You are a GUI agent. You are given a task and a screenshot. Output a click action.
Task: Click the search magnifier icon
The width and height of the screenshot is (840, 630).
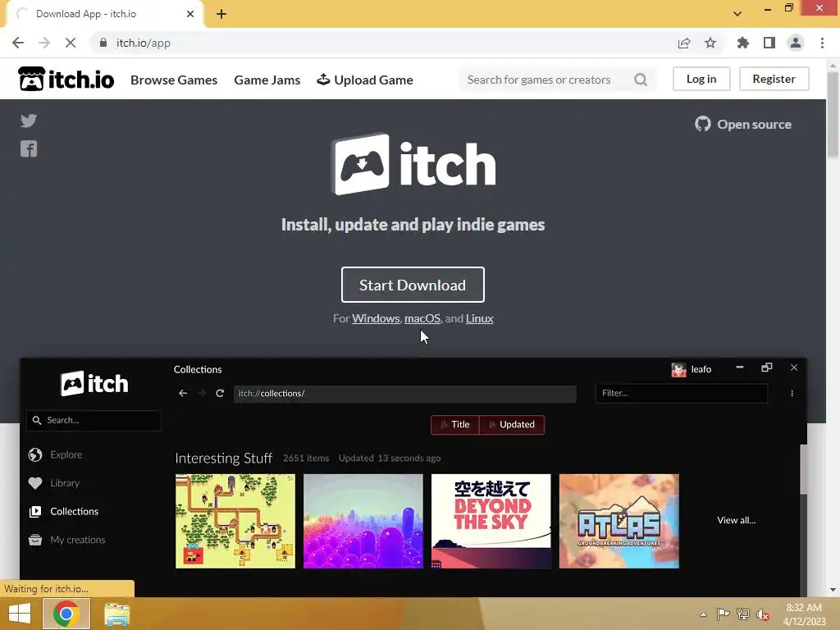click(x=641, y=80)
